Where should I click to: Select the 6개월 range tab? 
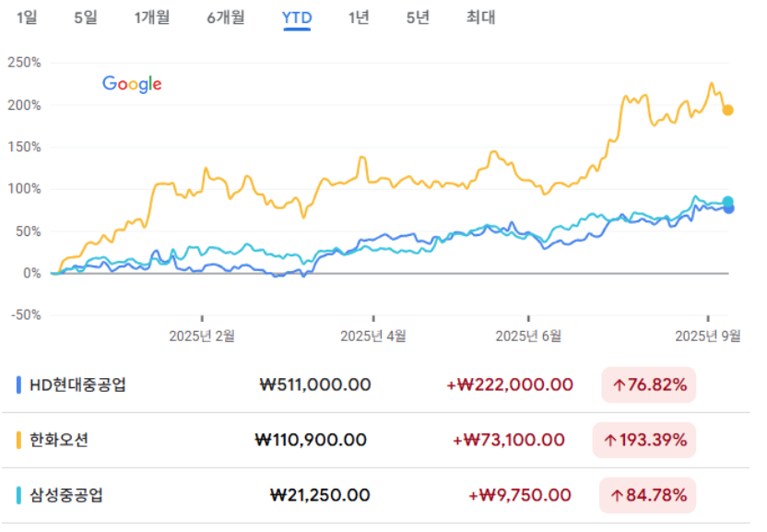click(226, 18)
